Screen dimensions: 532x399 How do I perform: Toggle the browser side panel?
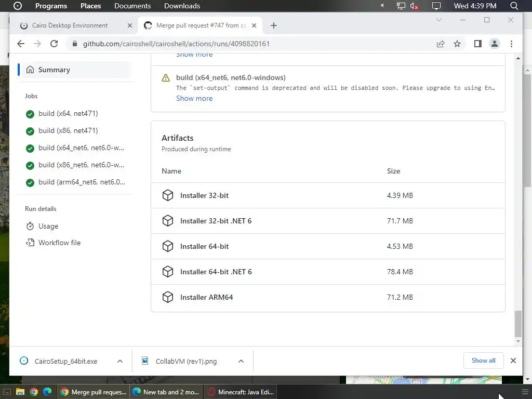(478, 44)
